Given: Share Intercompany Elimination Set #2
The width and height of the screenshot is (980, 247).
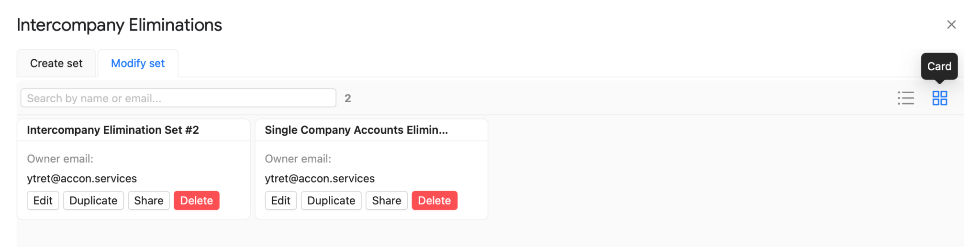Looking at the screenshot, I should pyautogui.click(x=149, y=200).
